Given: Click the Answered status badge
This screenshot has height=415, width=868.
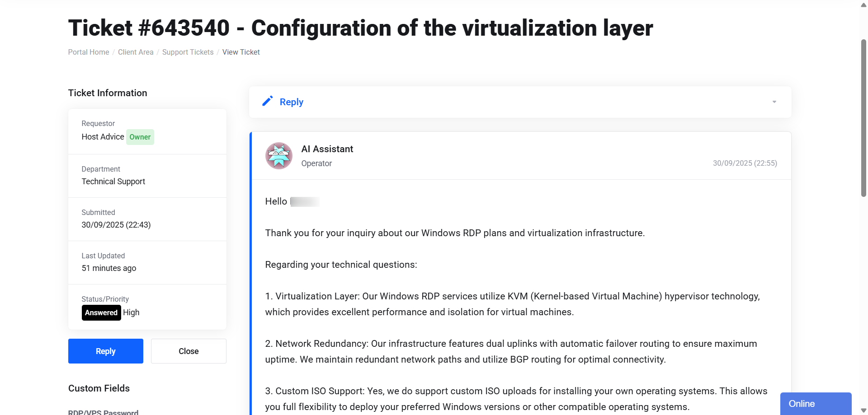Looking at the screenshot, I should [x=101, y=312].
